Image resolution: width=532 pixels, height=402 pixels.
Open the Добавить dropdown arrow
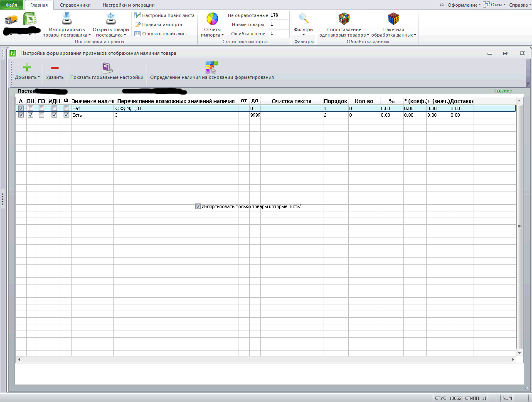click(x=39, y=77)
